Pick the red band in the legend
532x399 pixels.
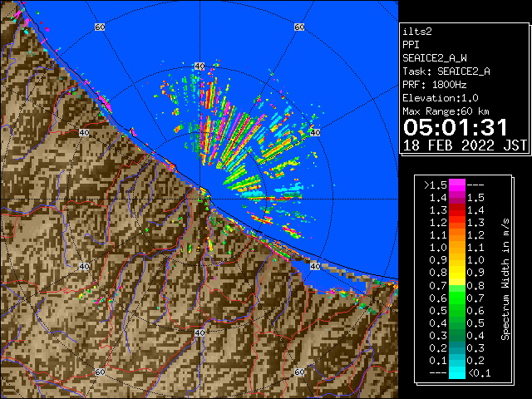coord(457,210)
